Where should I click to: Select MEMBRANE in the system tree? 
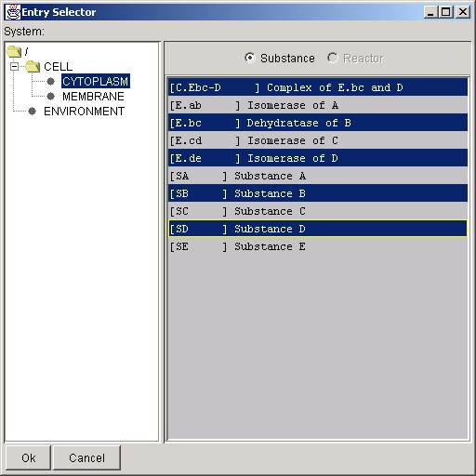point(93,97)
